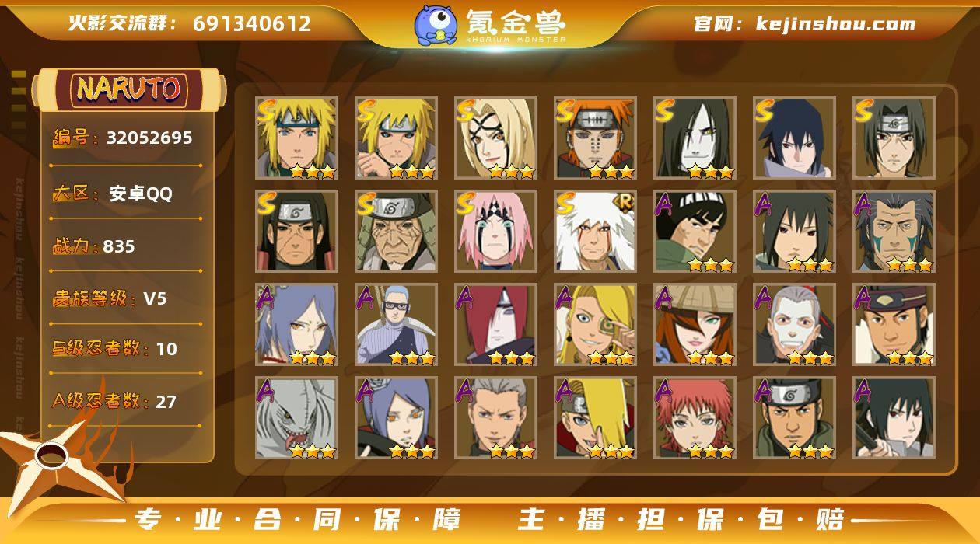Click the blue Krarium Monster mascot logo
The image size is (980, 544).
pyautogui.click(x=435, y=24)
